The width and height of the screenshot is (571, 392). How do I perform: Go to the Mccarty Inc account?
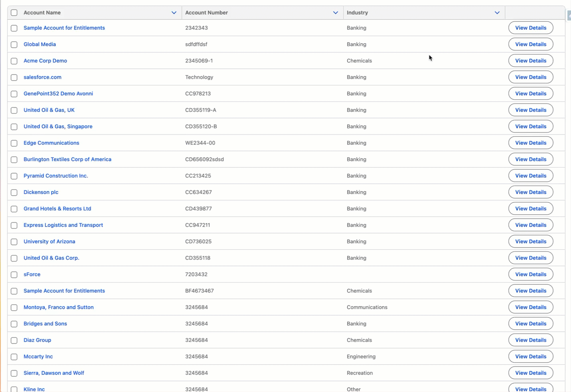point(38,357)
